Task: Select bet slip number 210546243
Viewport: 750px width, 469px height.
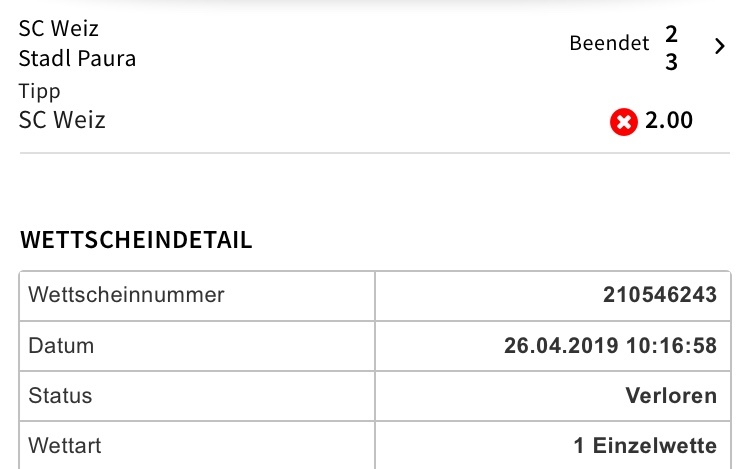Action: coord(660,294)
